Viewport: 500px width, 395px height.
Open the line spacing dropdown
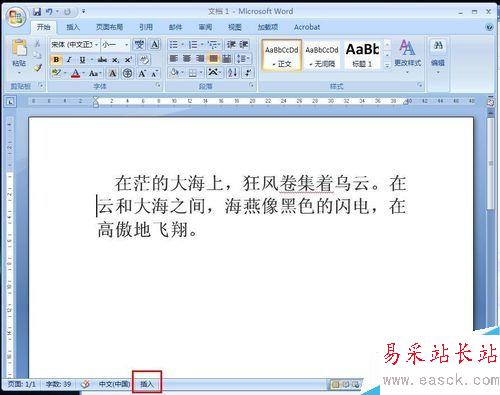click(x=243, y=59)
